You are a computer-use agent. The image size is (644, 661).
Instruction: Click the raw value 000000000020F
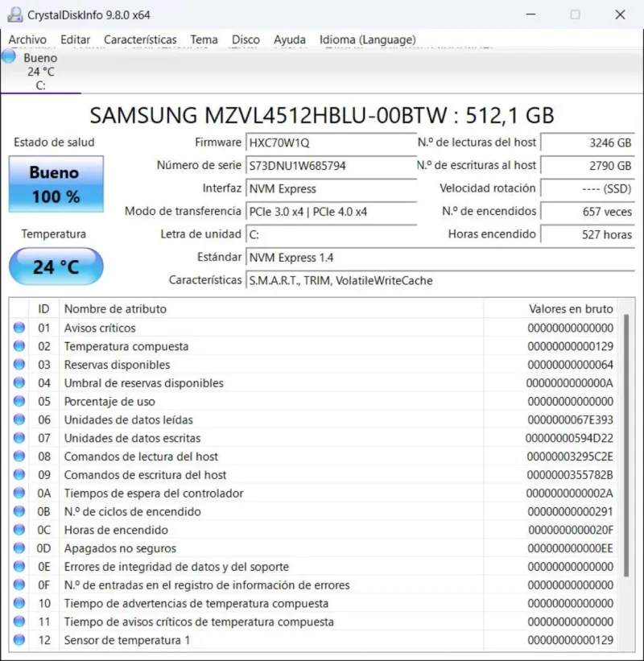click(571, 530)
